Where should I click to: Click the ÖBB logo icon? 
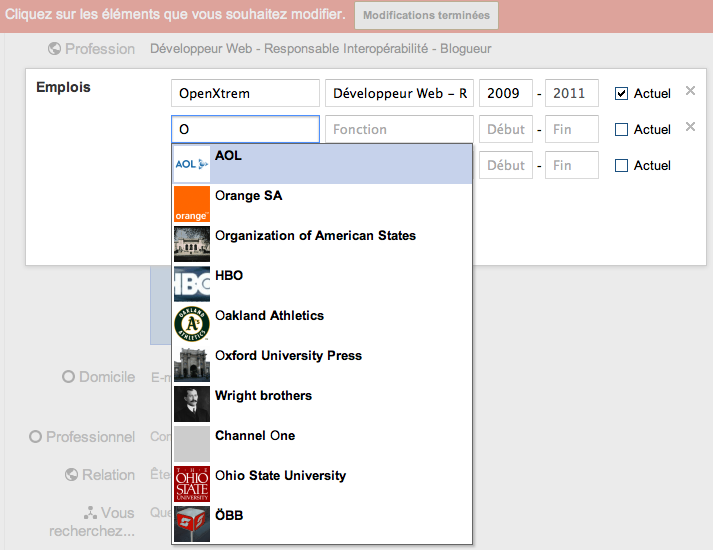(x=191, y=523)
